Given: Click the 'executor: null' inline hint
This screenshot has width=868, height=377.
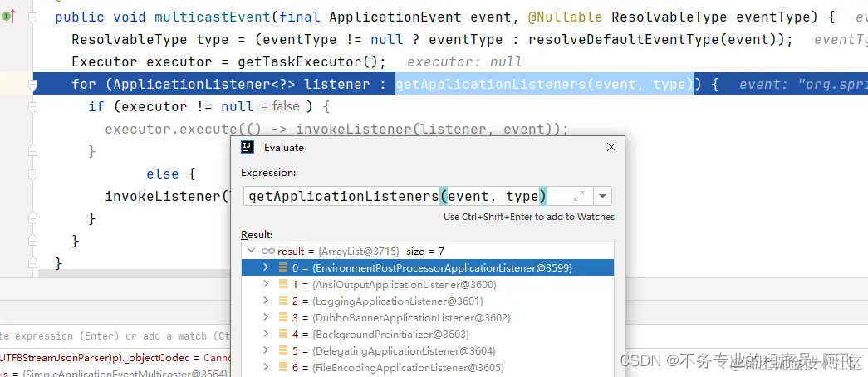Looking at the screenshot, I should 464,61.
